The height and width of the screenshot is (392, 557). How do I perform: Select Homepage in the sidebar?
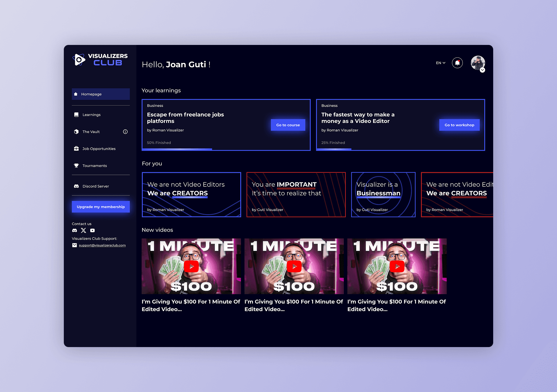101,94
